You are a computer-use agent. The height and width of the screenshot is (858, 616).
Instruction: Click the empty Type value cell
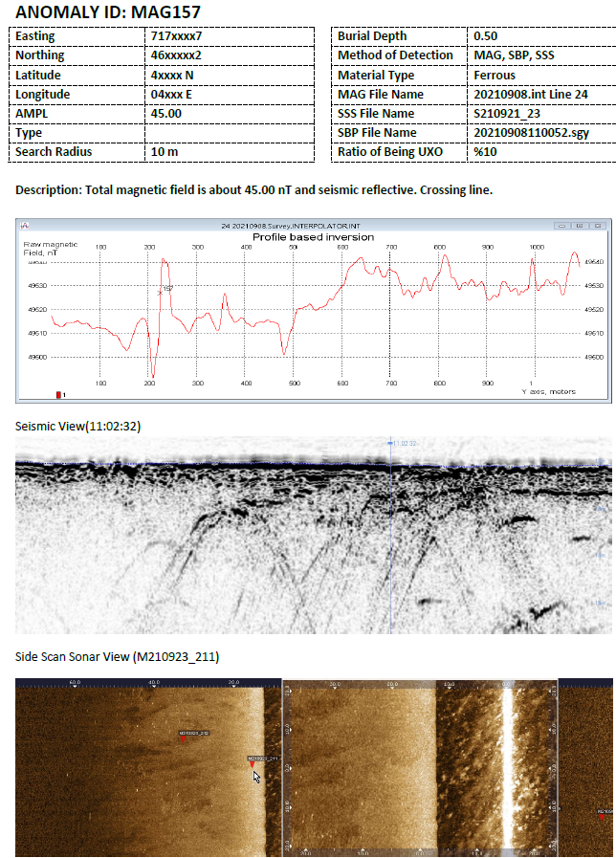point(230,133)
